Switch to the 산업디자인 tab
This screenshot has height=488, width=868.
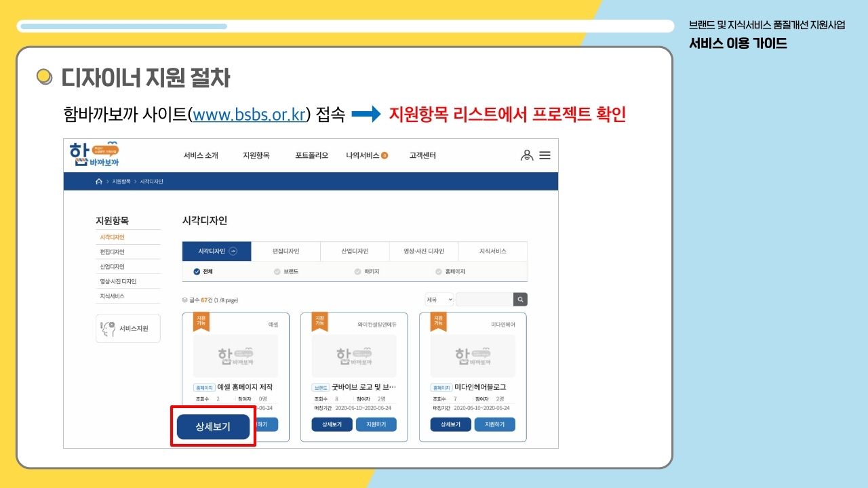coord(355,251)
